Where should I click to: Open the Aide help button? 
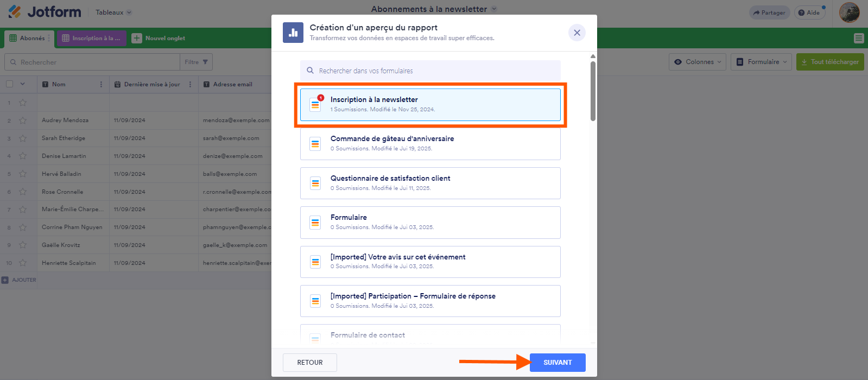tap(809, 12)
